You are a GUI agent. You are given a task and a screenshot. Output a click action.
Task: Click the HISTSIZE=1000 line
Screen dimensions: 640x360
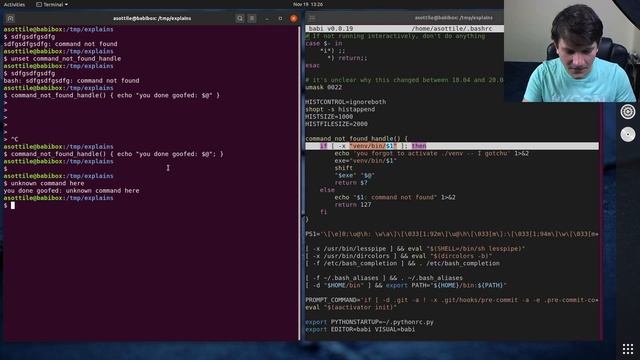point(329,117)
